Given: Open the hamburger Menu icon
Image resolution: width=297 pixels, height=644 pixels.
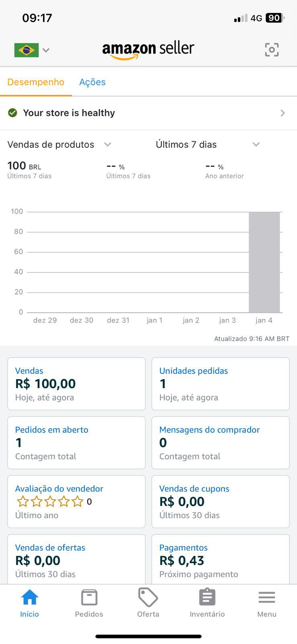Looking at the screenshot, I should (266, 597).
